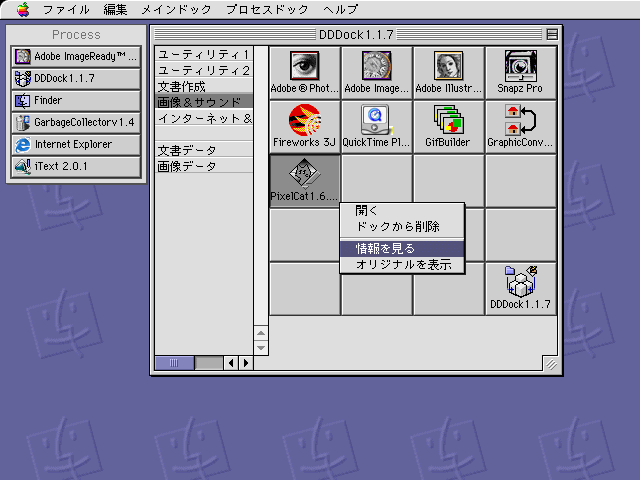Open GifBuilder icon
The height and width of the screenshot is (480, 640).
point(449,127)
